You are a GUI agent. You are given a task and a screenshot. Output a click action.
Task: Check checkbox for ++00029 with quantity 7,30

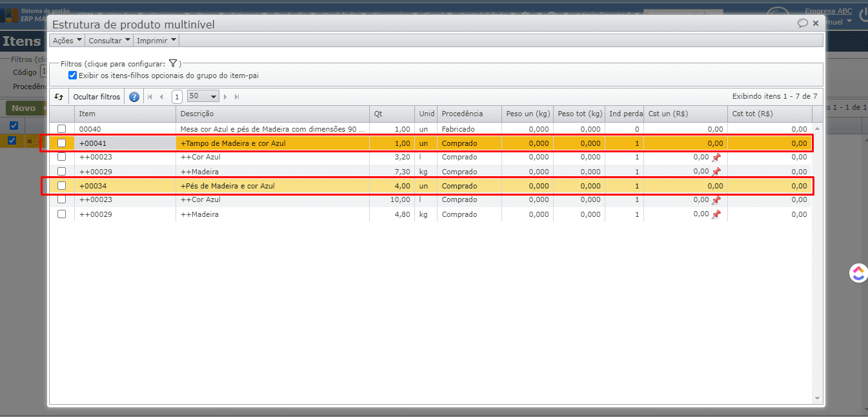62,172
